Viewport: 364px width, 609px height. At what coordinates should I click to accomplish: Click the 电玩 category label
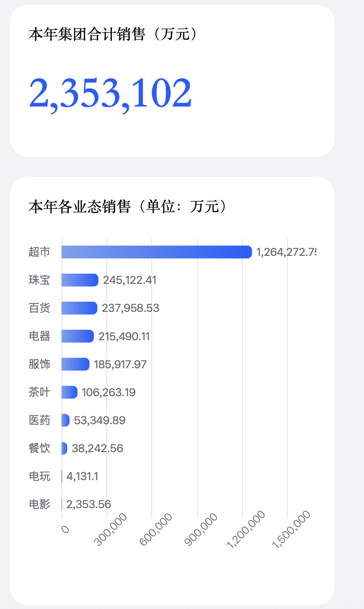point(39,476)
